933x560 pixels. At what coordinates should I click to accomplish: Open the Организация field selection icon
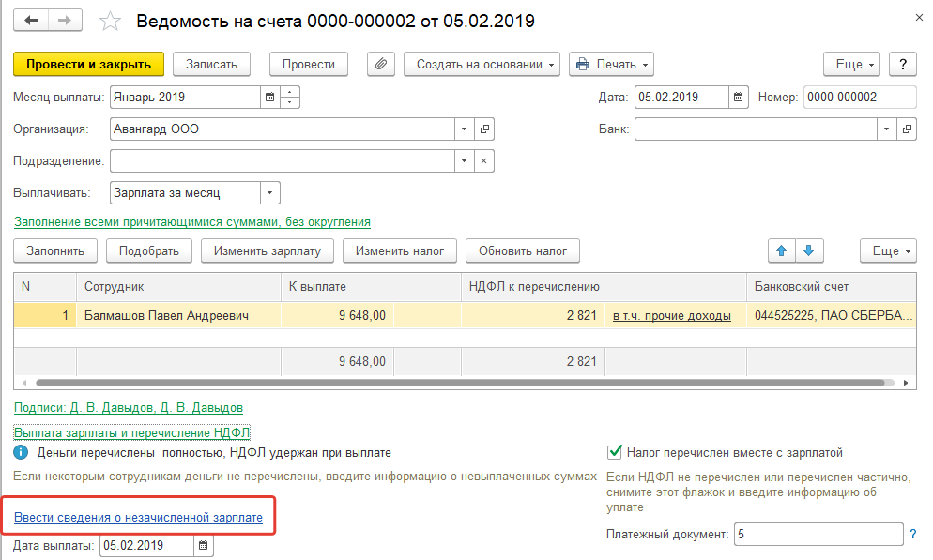pyautogui.click(x=484, y=129)
